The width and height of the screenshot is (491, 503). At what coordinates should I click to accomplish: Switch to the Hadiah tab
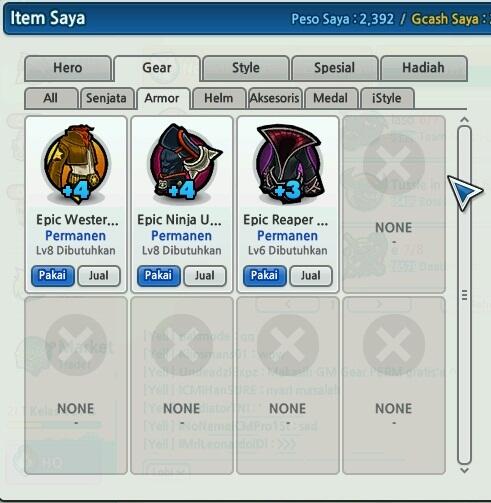click(424, 68)
